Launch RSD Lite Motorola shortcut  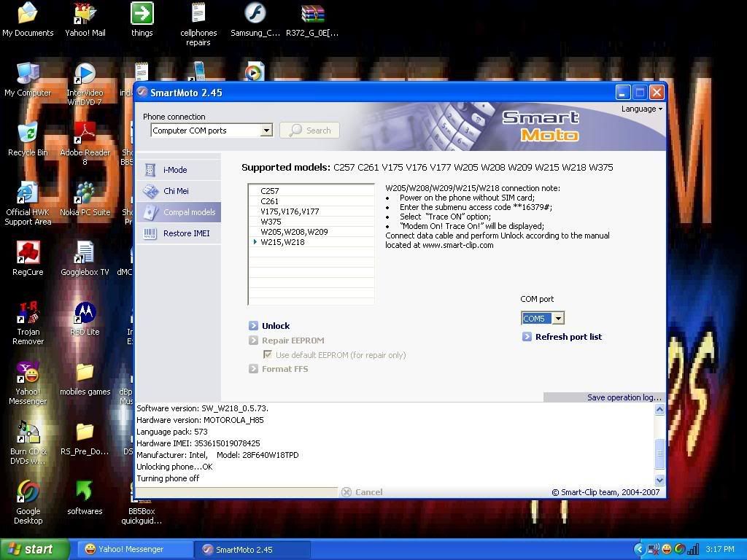tap(85, 319)
